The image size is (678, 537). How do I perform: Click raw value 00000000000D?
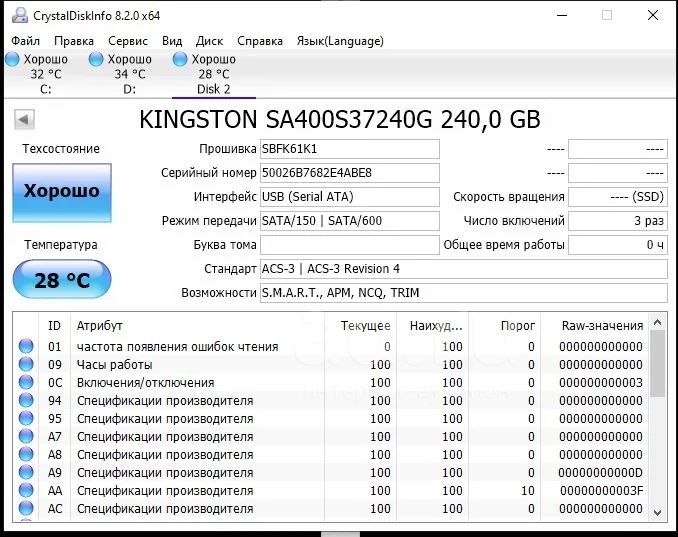pos(601,473)
